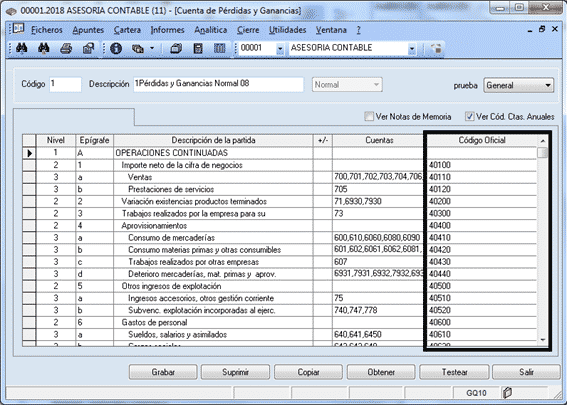Open the Analítica menu

(x=210, y=30)
